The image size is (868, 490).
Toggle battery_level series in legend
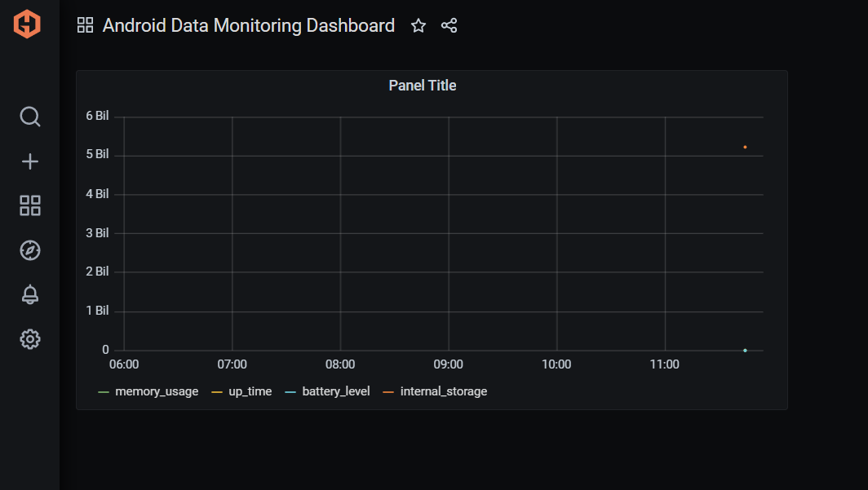pyautogui.click(x=336, y=391)
